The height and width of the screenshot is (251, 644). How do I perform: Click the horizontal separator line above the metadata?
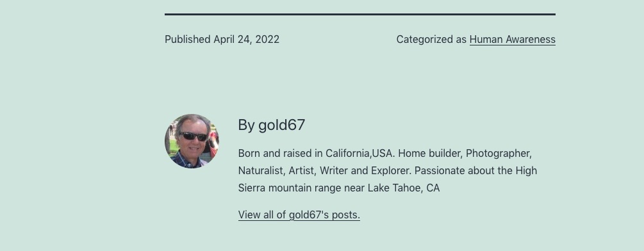[x=360, y=14]
